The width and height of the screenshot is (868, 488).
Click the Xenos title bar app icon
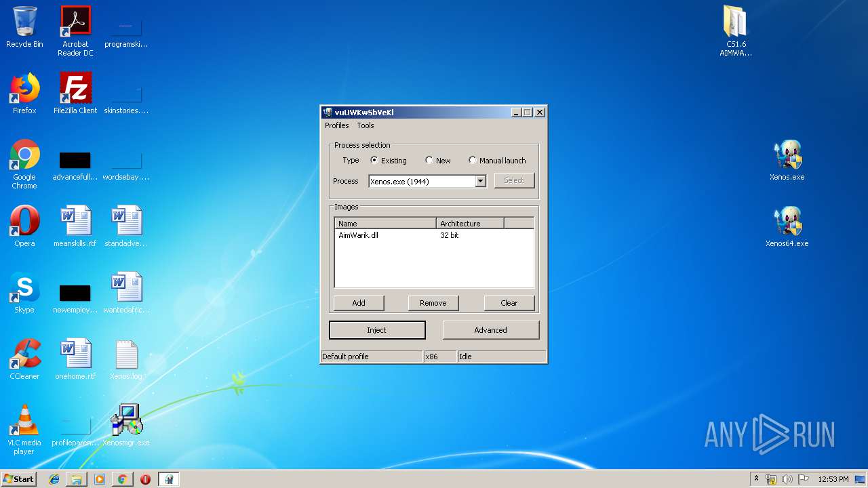pyautogui.click(x=328, y=113)
